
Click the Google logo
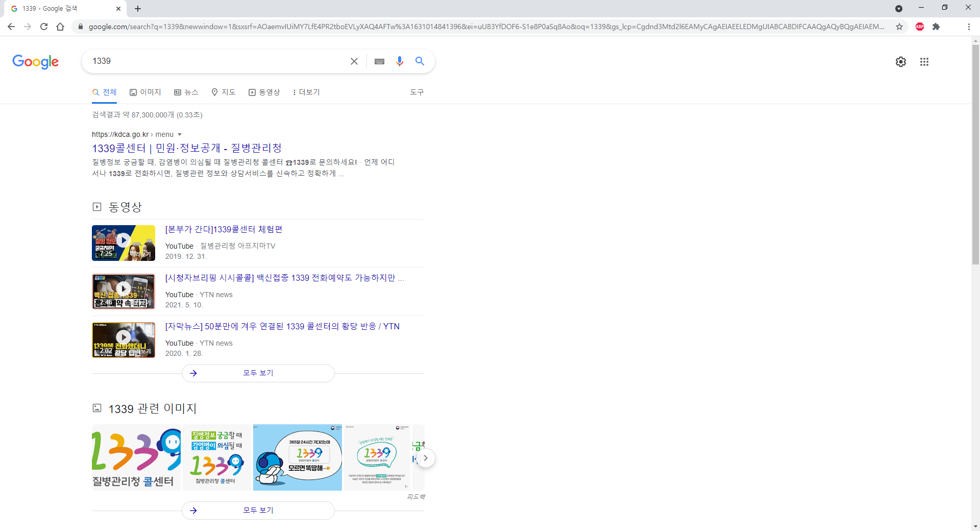click(35, 62)
